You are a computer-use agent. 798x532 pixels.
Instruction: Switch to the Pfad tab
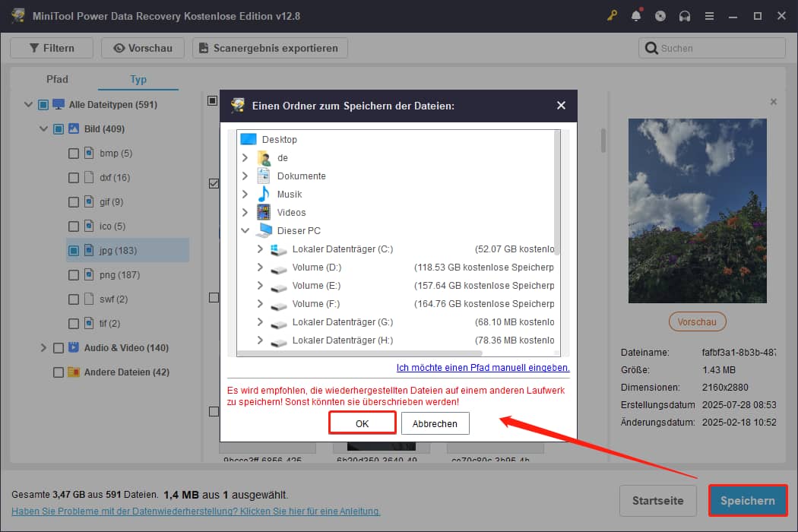click(56, 78)
